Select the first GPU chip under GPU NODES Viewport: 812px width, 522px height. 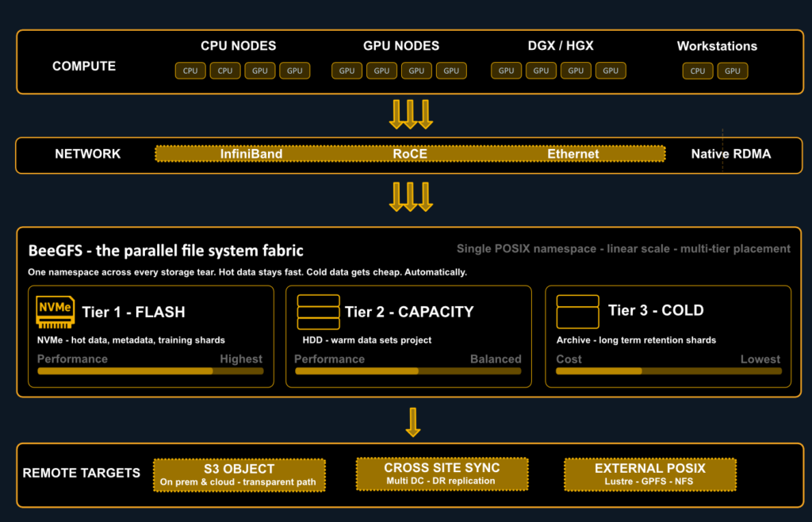347,71
